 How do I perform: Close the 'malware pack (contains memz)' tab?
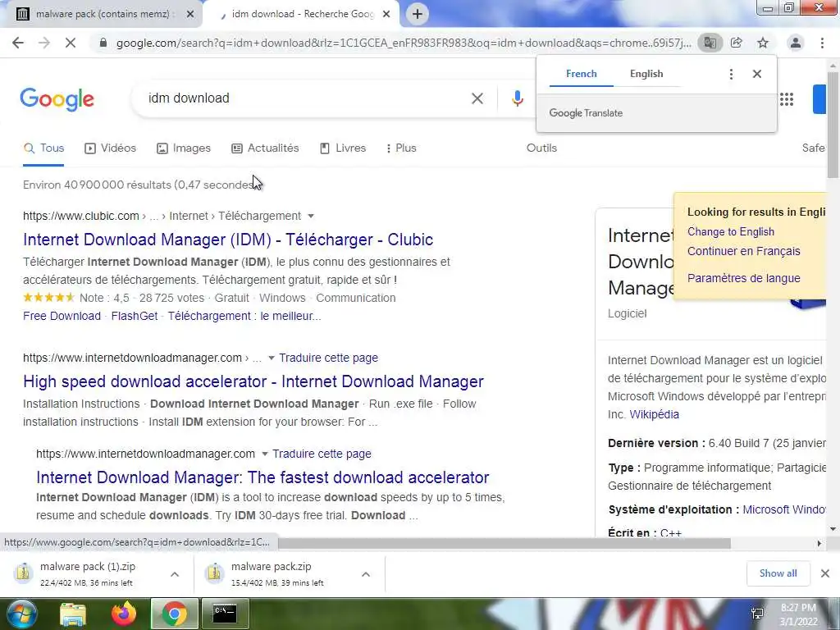pos(190,15)
